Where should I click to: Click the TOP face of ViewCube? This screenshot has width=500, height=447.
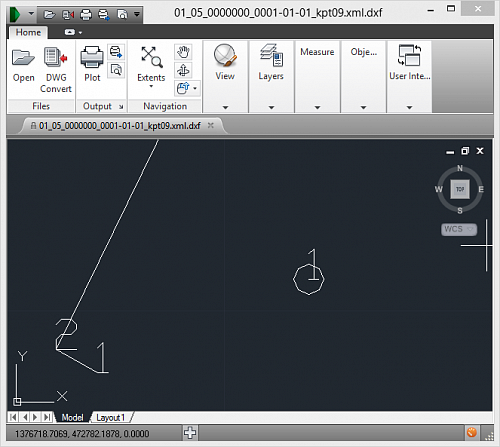click(460, 189)
